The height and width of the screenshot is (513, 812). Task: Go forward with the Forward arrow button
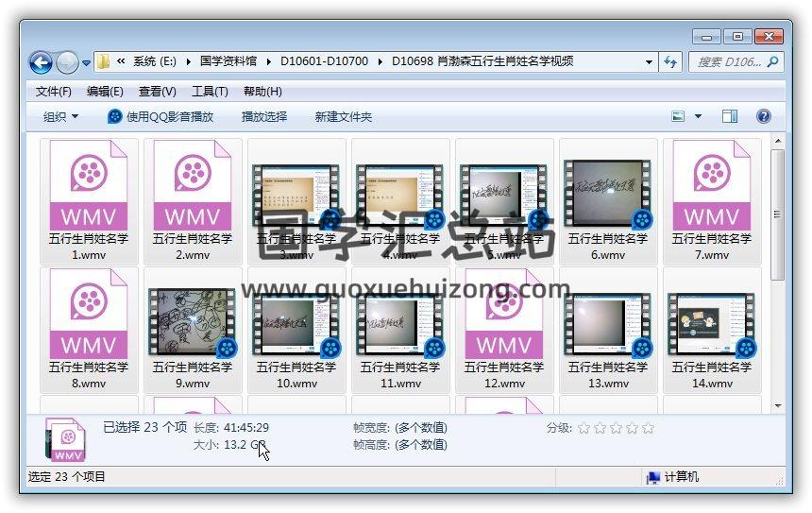[x=67, y=62]
